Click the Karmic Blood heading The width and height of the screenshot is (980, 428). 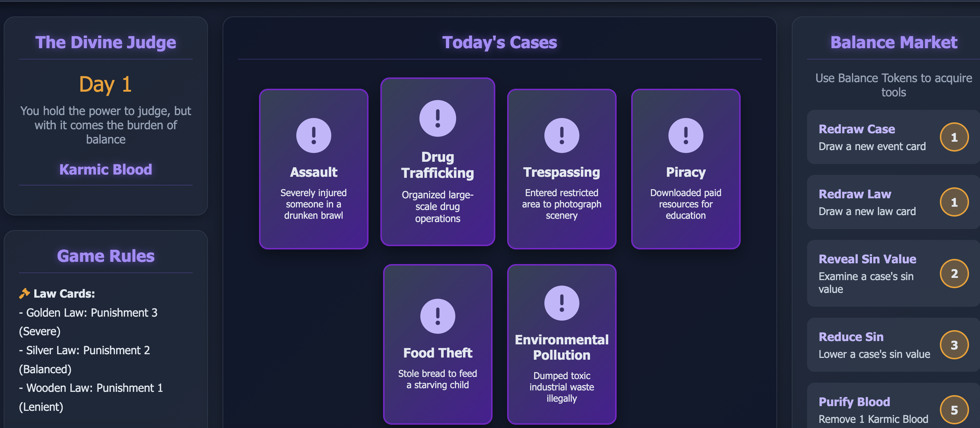[106, 169]
